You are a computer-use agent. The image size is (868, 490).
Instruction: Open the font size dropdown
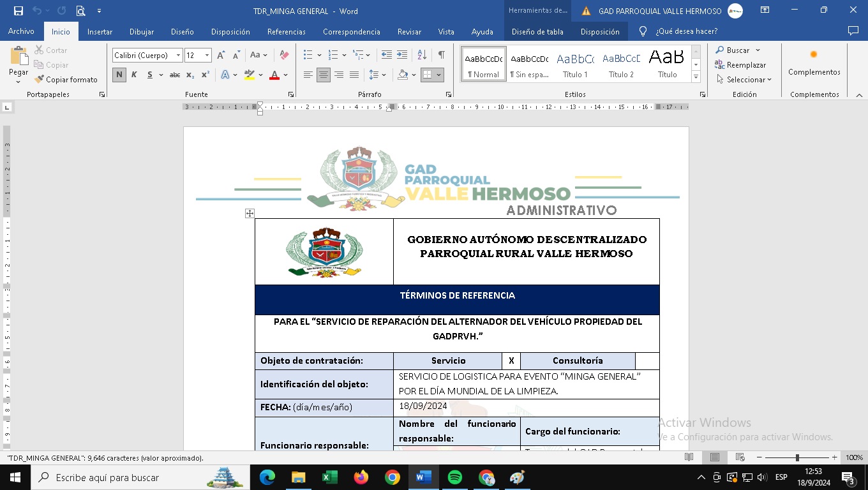coord(207,56)
